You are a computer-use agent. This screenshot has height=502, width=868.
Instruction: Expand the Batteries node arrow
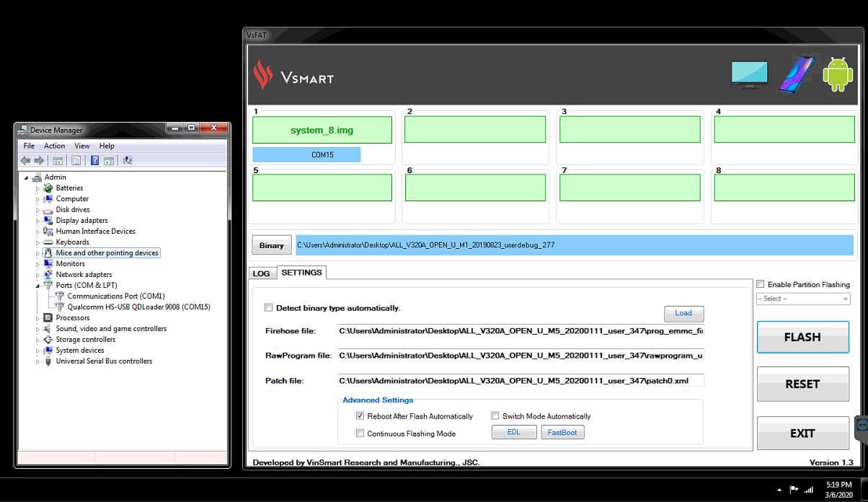pos(38,188)
